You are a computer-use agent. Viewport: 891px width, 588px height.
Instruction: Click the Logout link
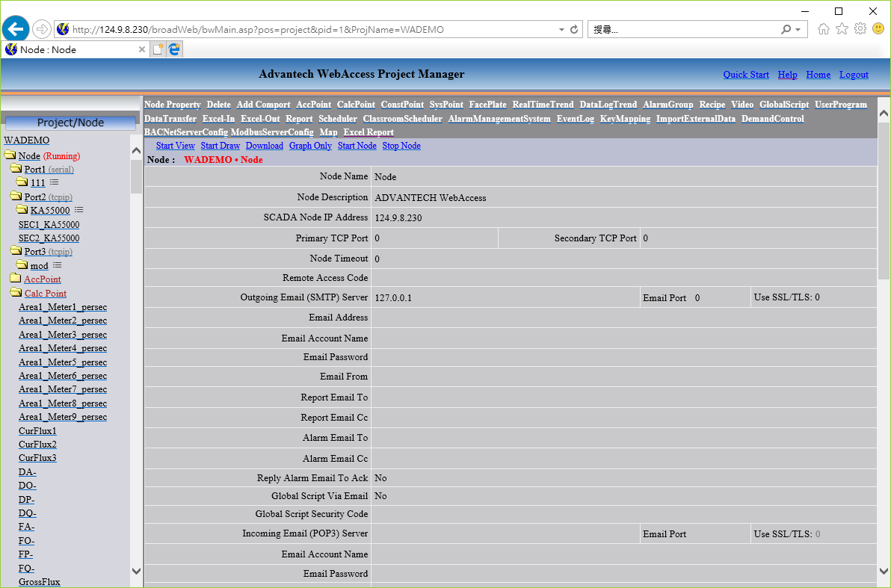(x=854, y=75)
